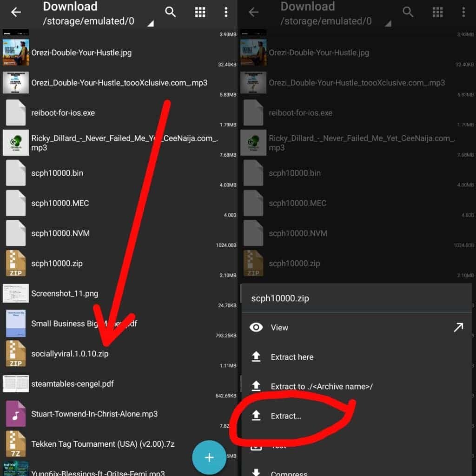Open the overflow menu in left pane
This screenshot has width=476, height=476.
pos(226,12)
